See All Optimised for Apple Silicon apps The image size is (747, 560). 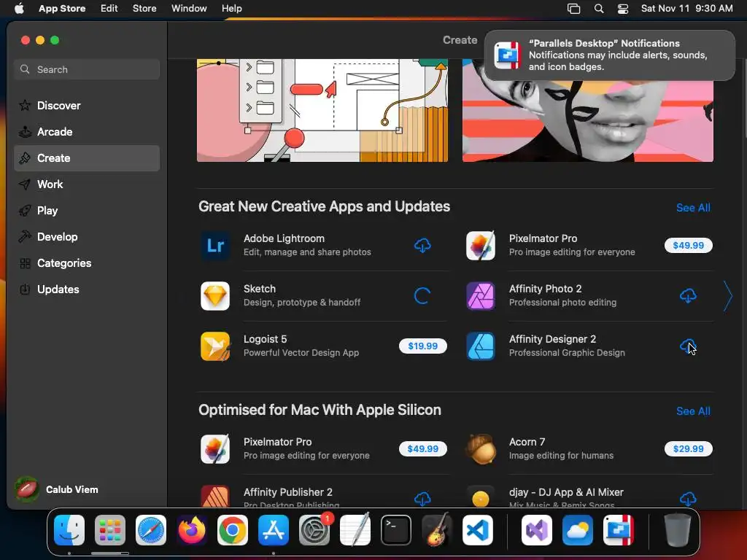693,411
